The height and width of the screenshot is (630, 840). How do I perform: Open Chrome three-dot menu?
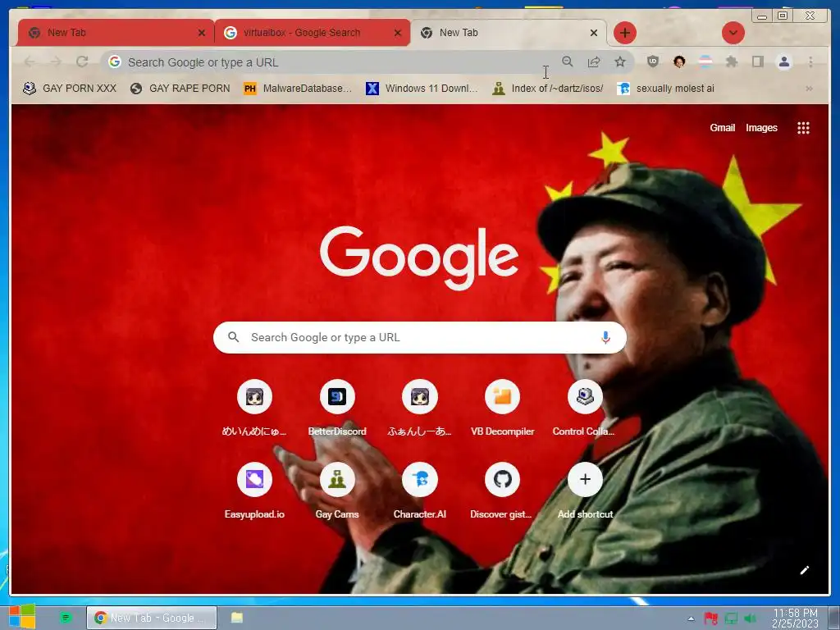(810, 62)
